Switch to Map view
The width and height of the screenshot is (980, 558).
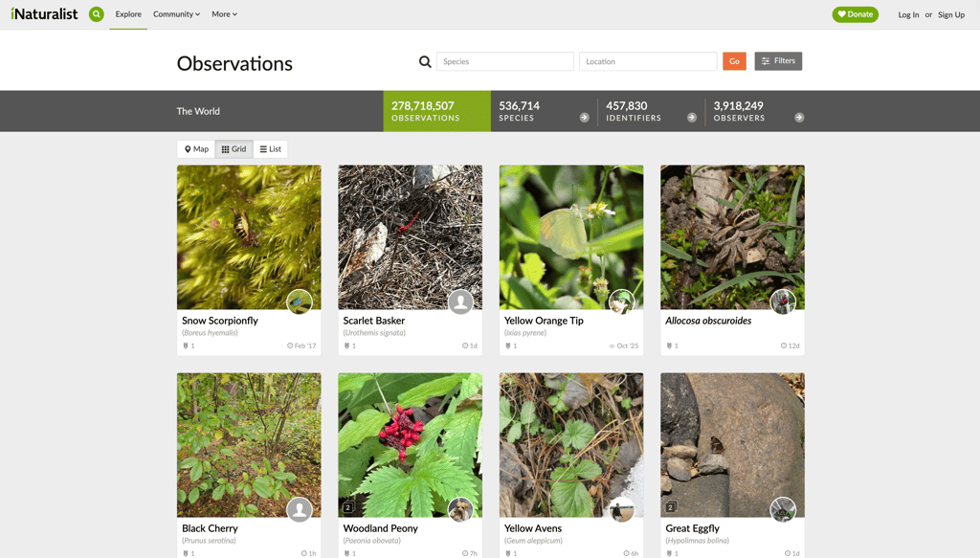(x=196, y=149)
